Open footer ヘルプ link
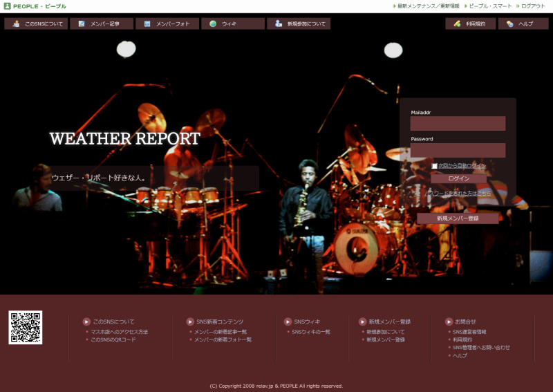 click(x=460, y=355)
